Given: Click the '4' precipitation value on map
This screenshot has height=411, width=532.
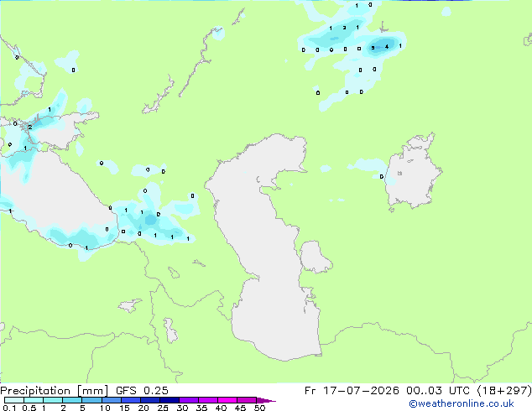Looking at the screenshot, I should (x=387, y=47).
